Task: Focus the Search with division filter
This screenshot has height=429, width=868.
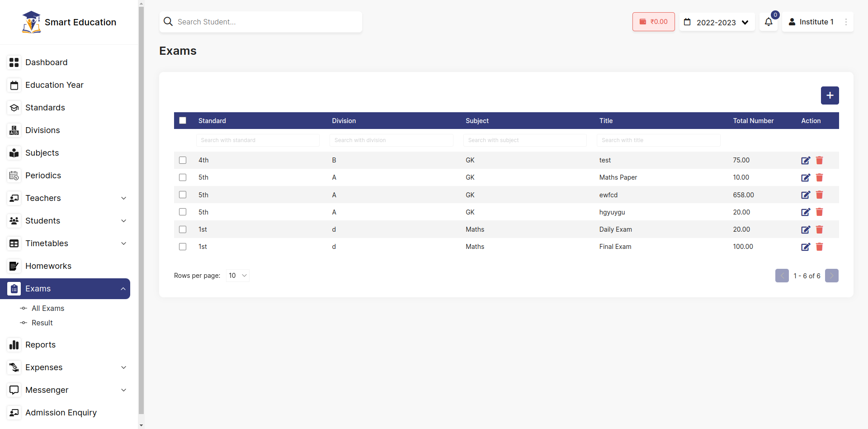Action: point(392,140)
